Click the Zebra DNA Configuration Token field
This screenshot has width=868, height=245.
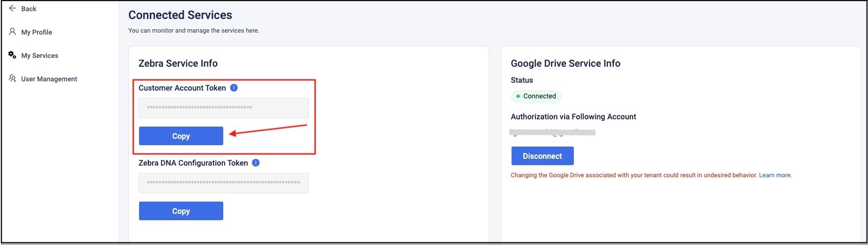(x=224, y=183)
